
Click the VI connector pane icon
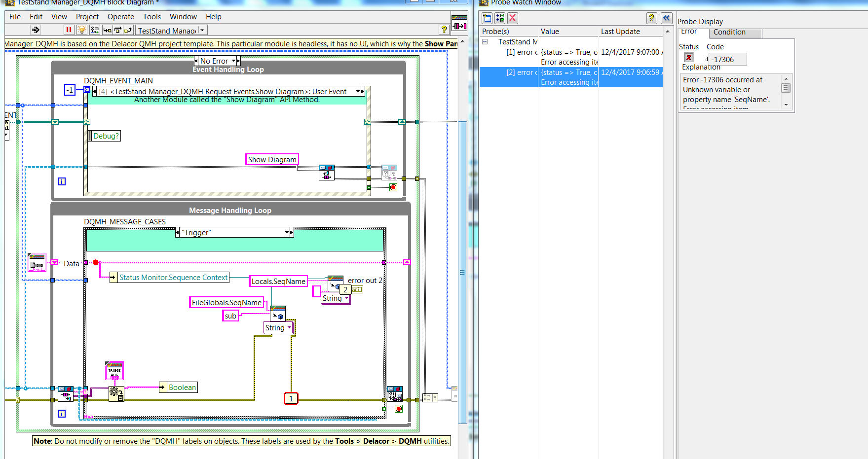(459, 23)
